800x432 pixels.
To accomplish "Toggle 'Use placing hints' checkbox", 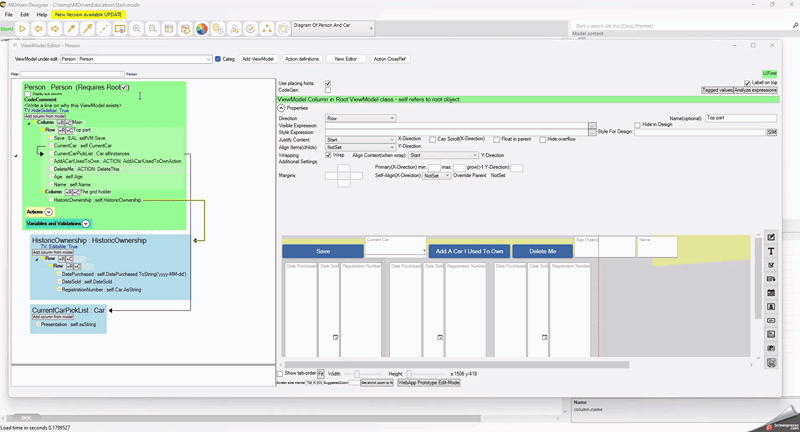I will 328,83.
